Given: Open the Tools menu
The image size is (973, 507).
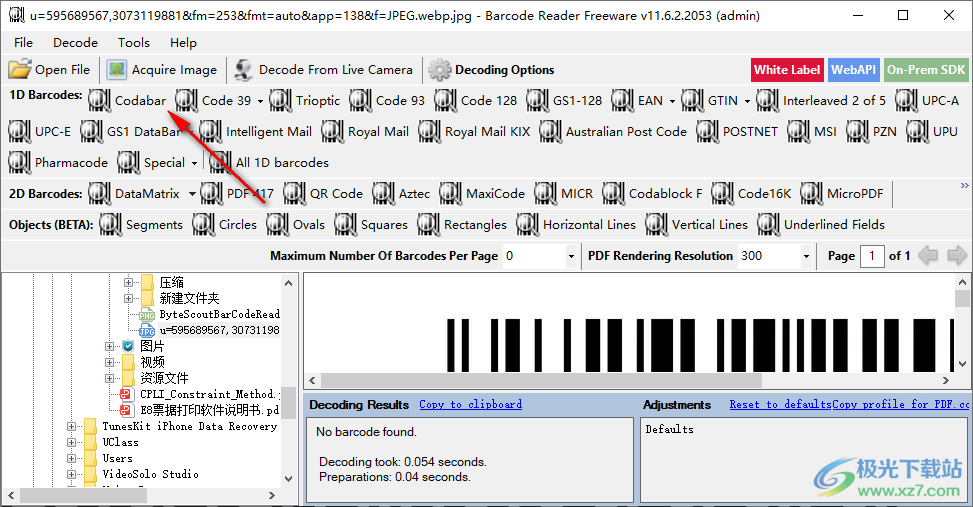Looking at the screenshot, I should tap(134, 43).
